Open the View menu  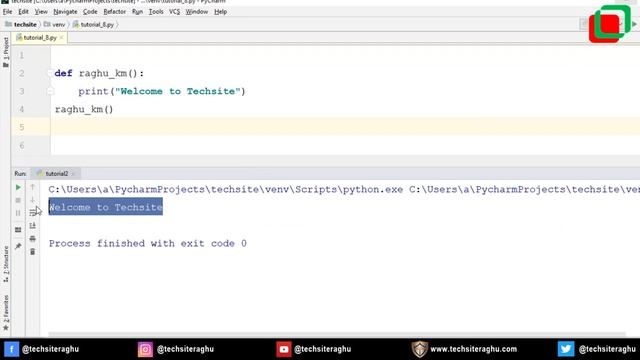[x=41, y=12]
